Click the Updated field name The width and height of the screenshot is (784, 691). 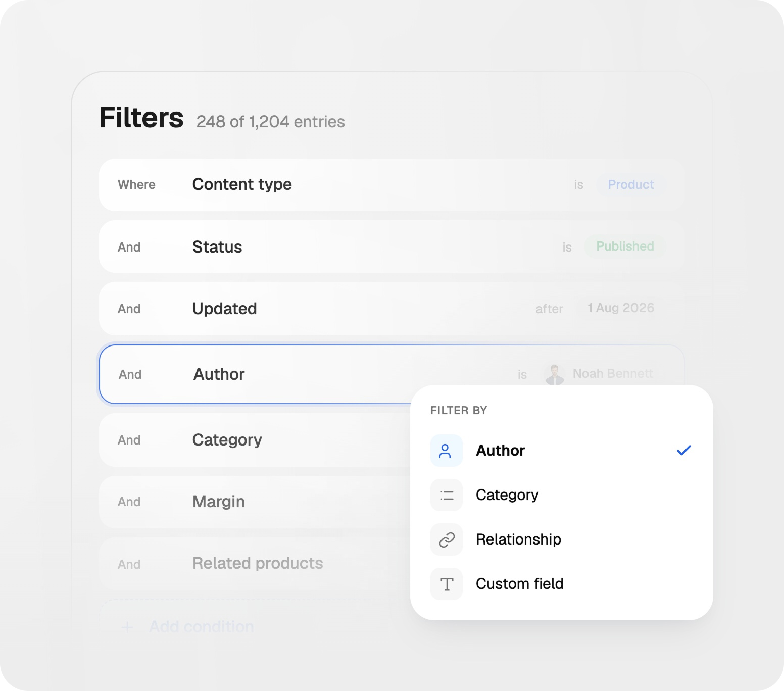(224, 309)
